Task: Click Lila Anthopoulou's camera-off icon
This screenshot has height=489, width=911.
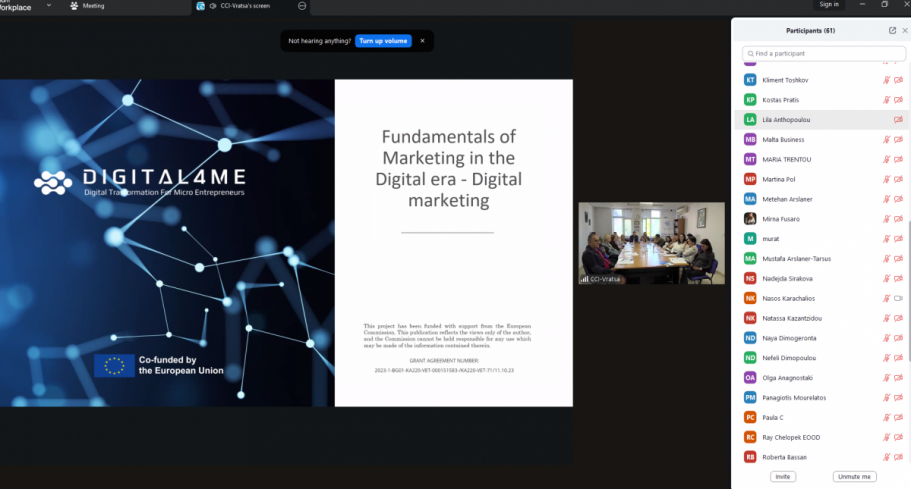Action: 898,120
